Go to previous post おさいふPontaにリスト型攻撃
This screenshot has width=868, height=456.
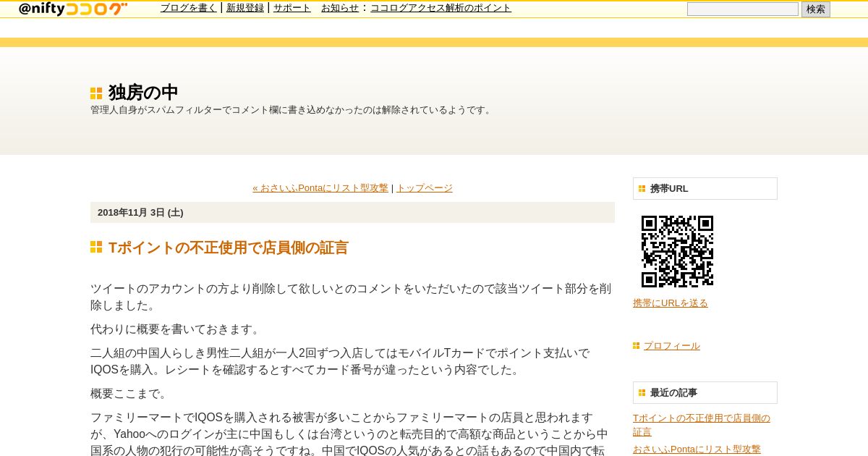pos(320,188)
